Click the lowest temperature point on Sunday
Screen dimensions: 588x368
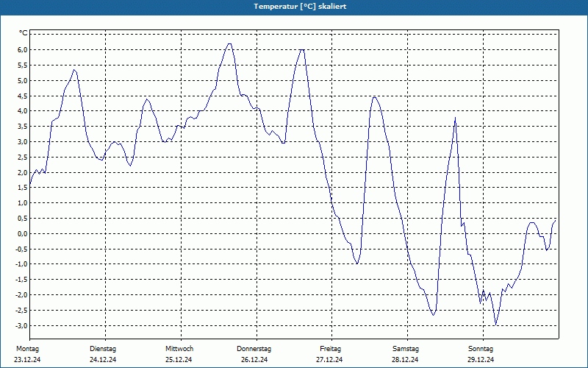[x=495, y=325]
